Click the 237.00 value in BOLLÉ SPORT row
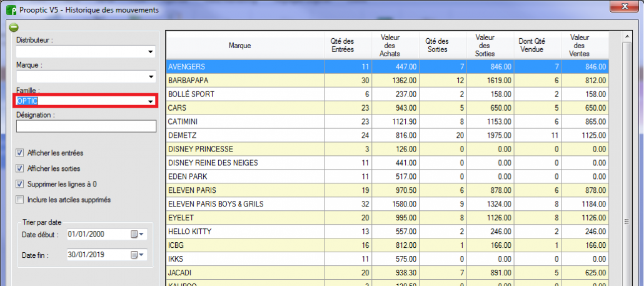Viewport: 644px width, 286px height. (405, 94)
